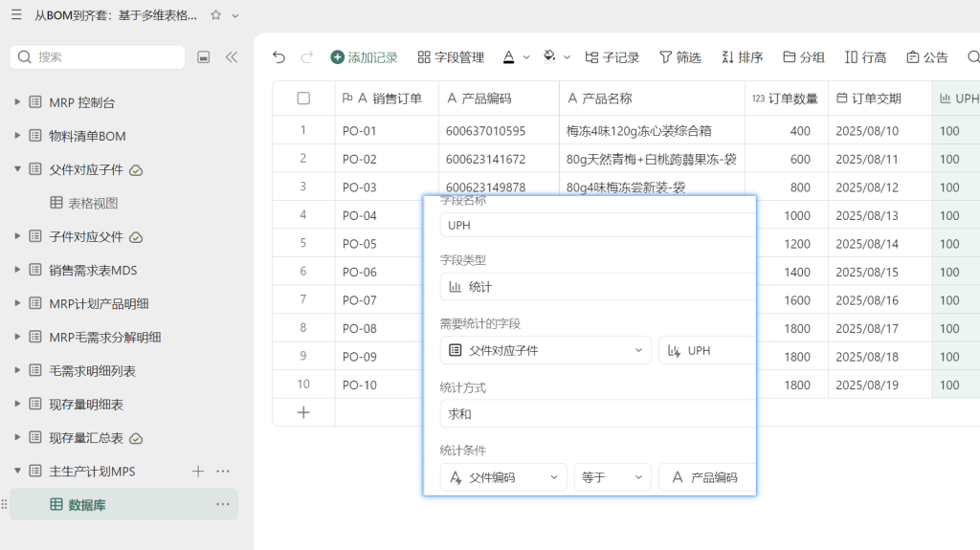Expand the MRP 控制台 tree item
This screenshot has height=550, width=980.
point(17,102)
